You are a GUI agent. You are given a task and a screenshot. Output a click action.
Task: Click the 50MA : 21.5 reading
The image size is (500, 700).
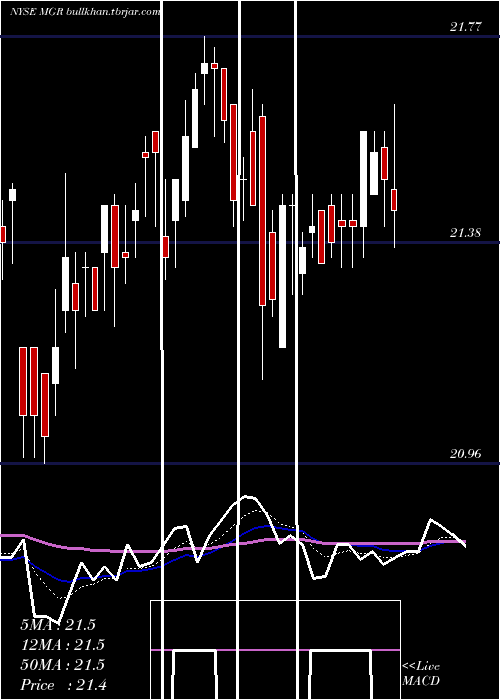click(x=62, y=665)
